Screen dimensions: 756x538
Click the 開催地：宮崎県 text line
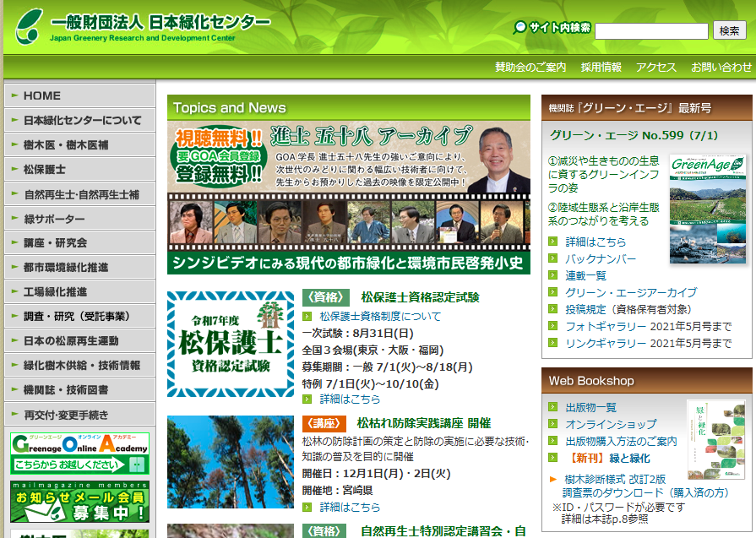338,490
